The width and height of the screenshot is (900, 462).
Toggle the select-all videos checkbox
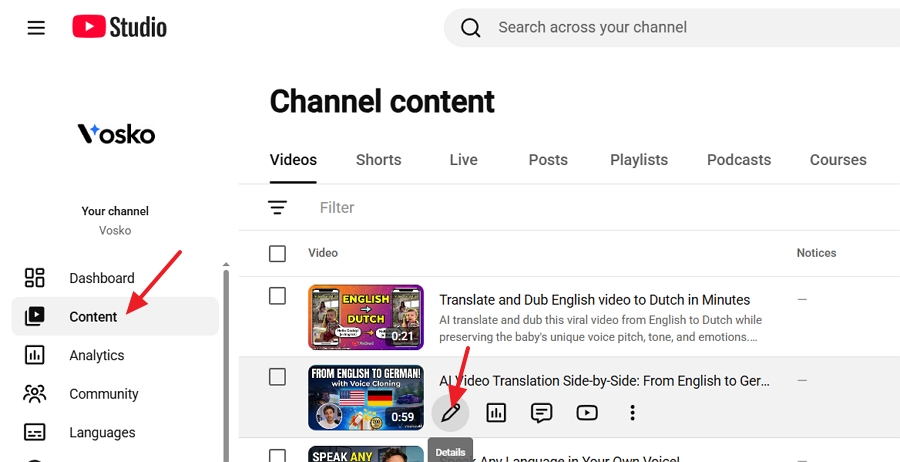click(x=277, y=253)
